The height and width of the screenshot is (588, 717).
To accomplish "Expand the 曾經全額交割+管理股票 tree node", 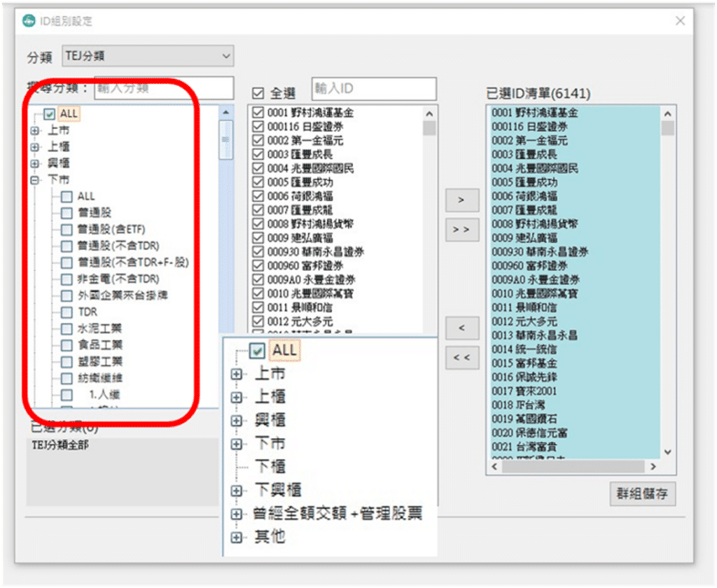I will pyautogui.click(x=236, y=513).
